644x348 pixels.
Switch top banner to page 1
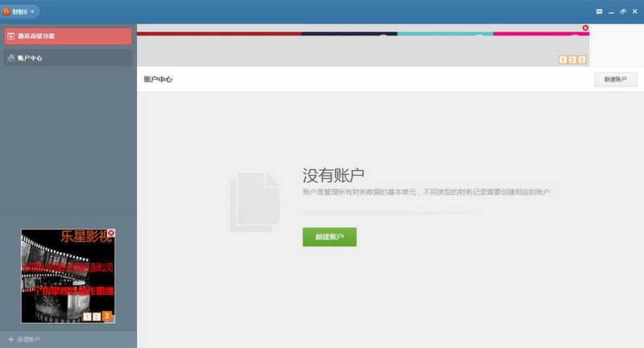click(x=563, y=60)
